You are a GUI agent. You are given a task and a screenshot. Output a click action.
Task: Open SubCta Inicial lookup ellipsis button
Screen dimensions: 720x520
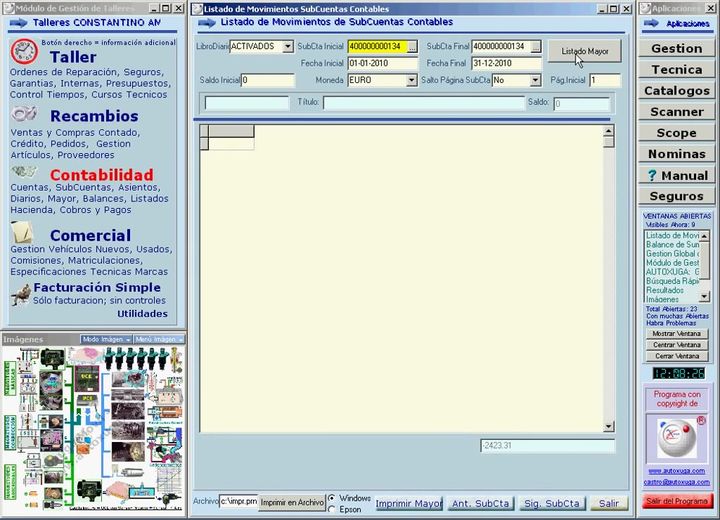point(412,46)
